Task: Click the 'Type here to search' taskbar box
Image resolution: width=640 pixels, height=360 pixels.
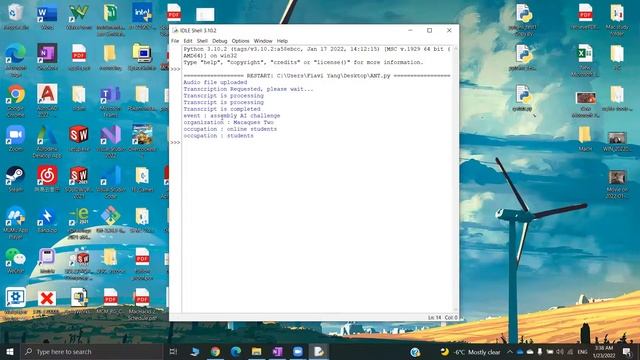Action: [92, 351]
